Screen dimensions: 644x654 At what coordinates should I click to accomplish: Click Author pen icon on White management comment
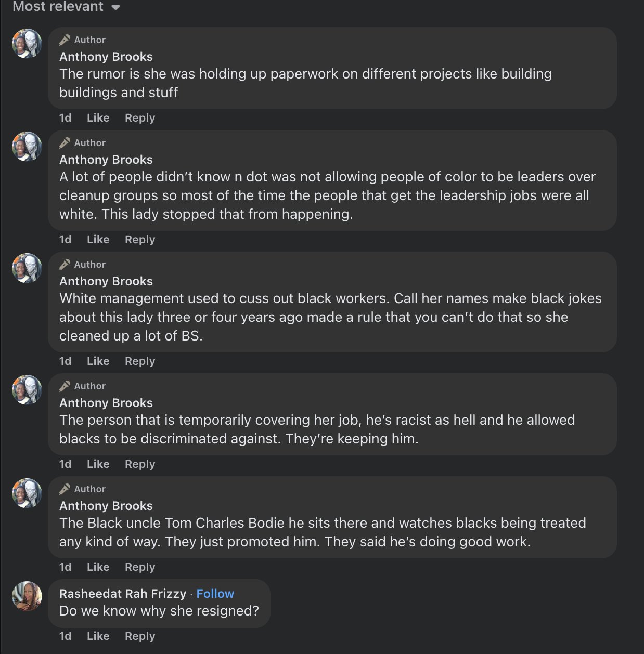pos(65,265)
